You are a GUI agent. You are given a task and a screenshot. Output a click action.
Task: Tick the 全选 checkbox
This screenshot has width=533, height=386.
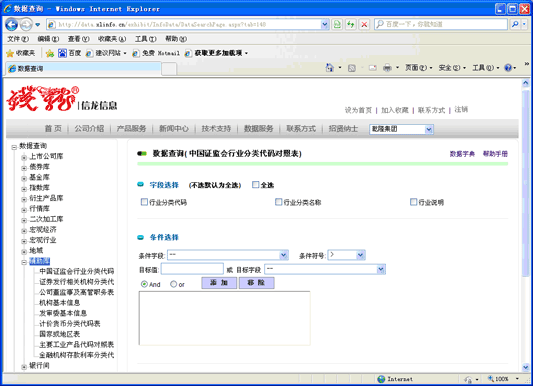[x=256, y=185]
